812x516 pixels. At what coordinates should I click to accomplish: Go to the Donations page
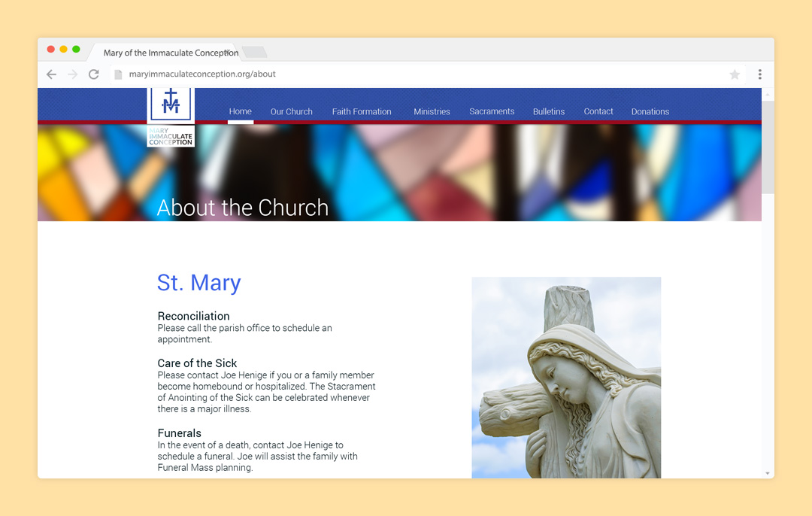650,111
